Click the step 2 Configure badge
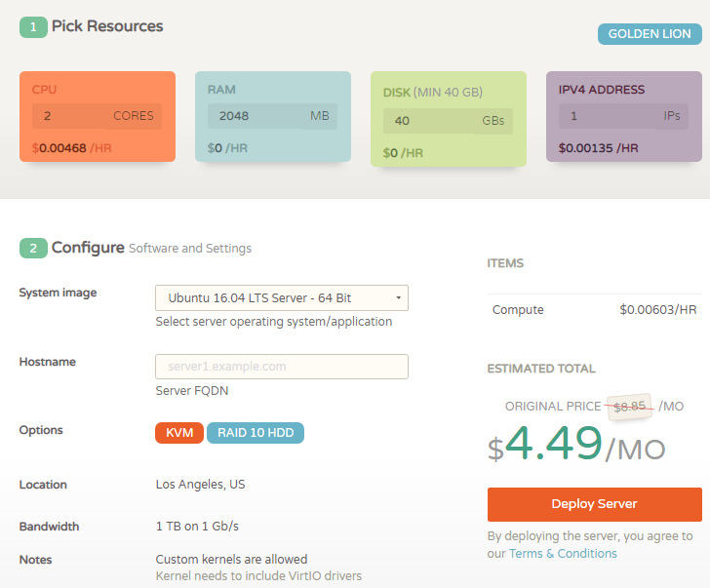The height and width of the screenshot is (588, 710). pos(33,249)
